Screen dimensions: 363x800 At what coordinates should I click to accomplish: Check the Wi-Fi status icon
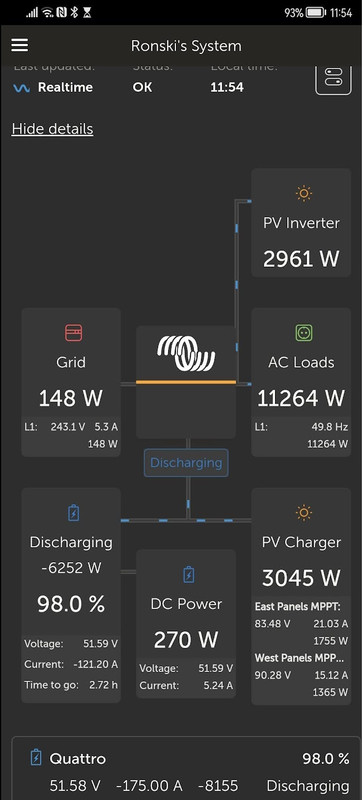pyautogui.click(x=48, y=13)
